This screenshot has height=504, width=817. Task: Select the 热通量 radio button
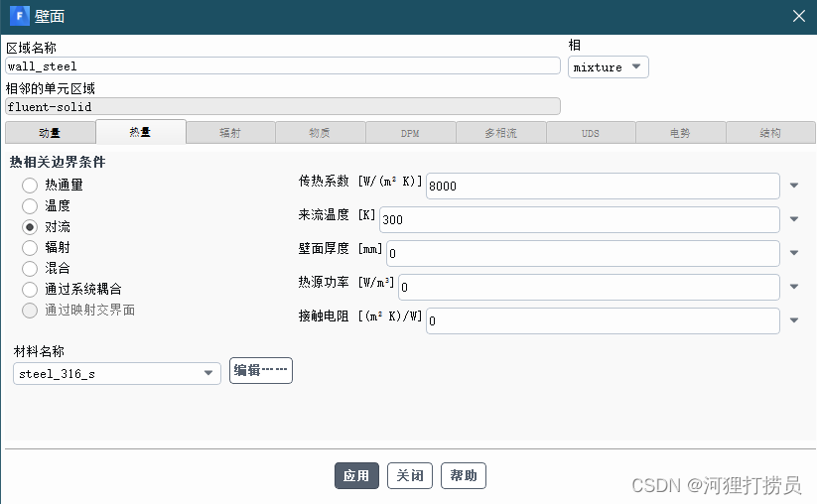tap(30, 185)
